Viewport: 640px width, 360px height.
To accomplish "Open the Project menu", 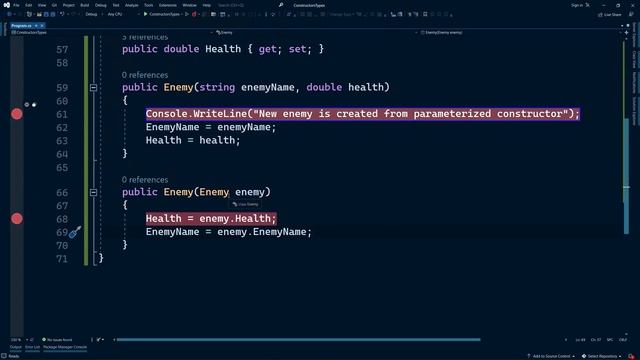I will click(x=69, y=5).
